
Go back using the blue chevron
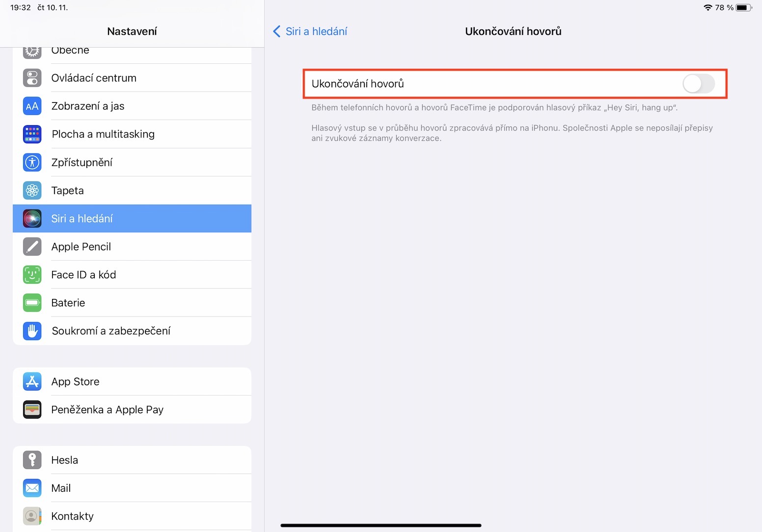pos(277,31)
